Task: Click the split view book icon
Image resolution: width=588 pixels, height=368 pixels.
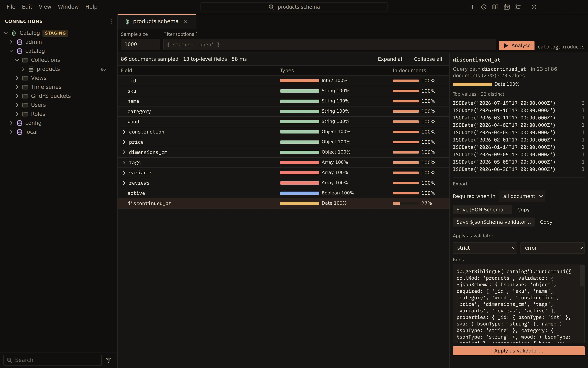Action: click(495, 7)
